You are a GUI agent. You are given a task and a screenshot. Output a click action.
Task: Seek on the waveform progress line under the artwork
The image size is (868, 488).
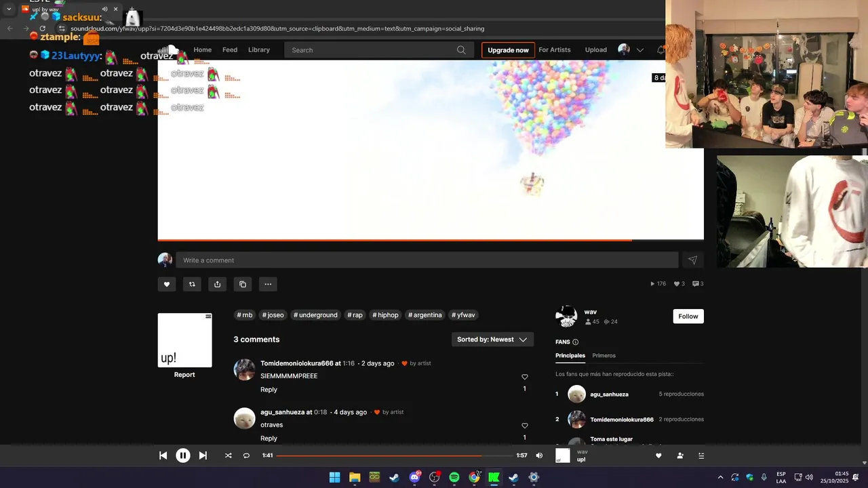click(x=431, y=240)
